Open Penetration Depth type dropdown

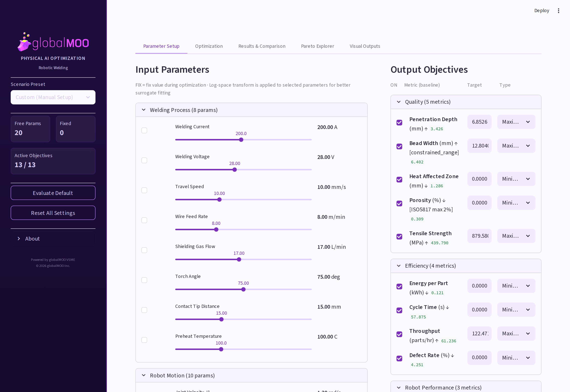pyautogui.click(x=516, y=122)
